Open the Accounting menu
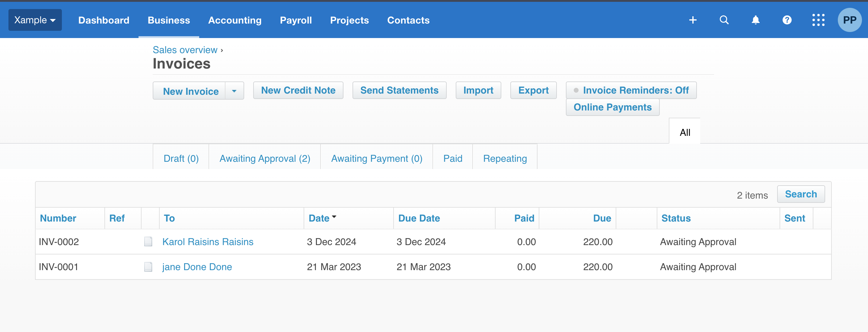The image size is (868, 332). point(235,20)
